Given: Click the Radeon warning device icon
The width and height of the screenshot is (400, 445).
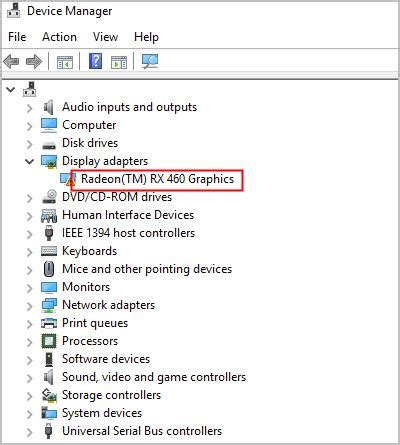Looking at the screenshot, I should (x=68, y=179).
